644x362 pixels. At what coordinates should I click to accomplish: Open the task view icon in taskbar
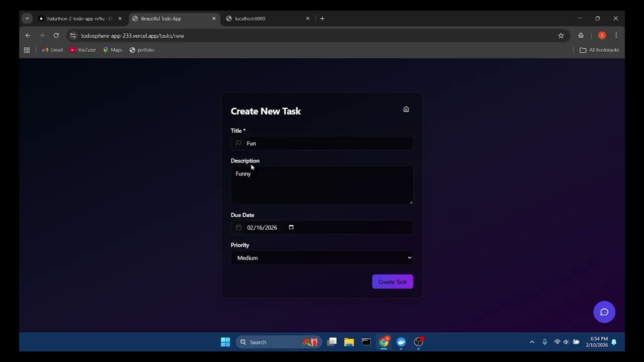(332, 342)
